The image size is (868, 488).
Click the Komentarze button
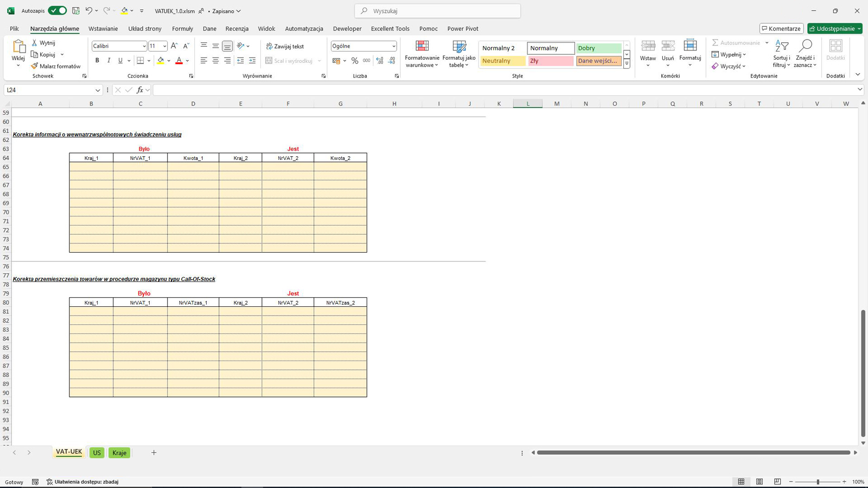point(781,29)
